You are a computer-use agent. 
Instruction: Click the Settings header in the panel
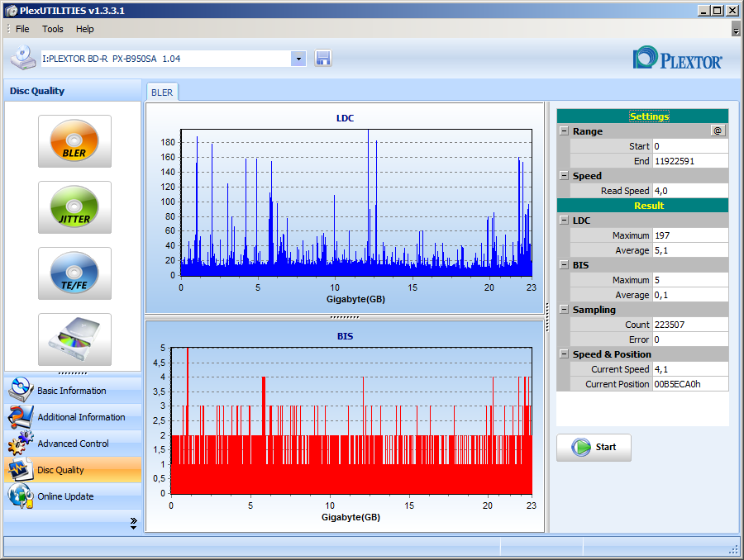pyautogui.click(x=642, y=116)
